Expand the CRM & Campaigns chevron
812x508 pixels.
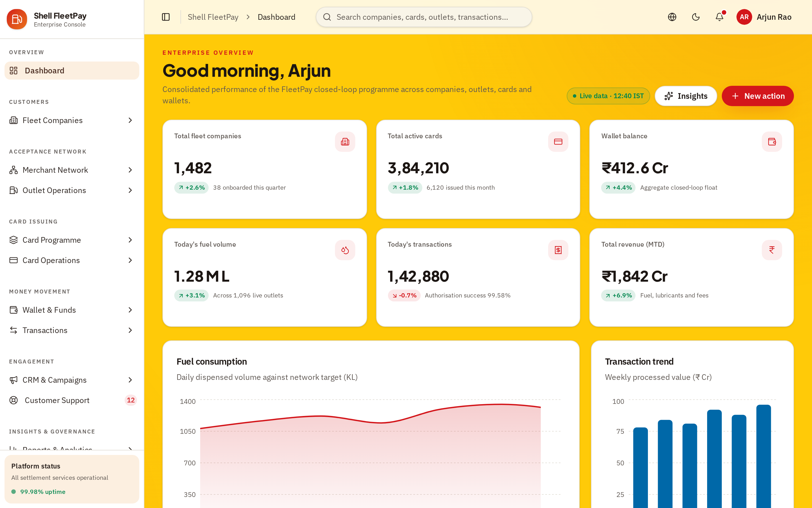coord(130,380)
